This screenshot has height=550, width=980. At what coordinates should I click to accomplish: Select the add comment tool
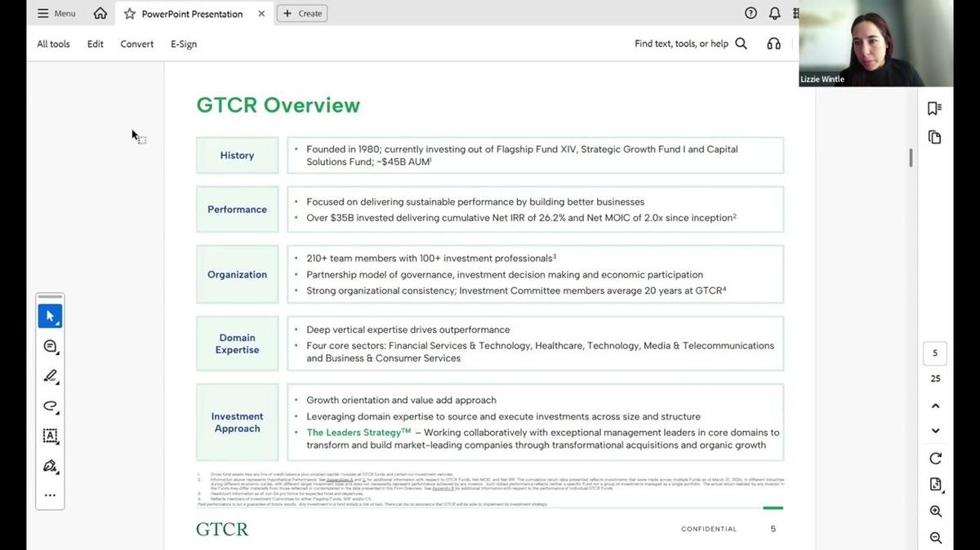pyautogui.click(x=50, y=346)
